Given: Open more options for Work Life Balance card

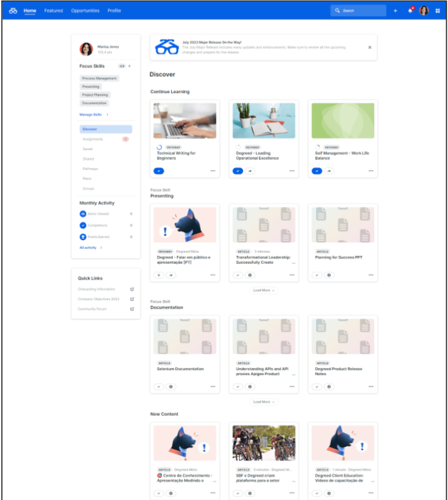Looking at the screenshot, I should [x=371, y=171].
